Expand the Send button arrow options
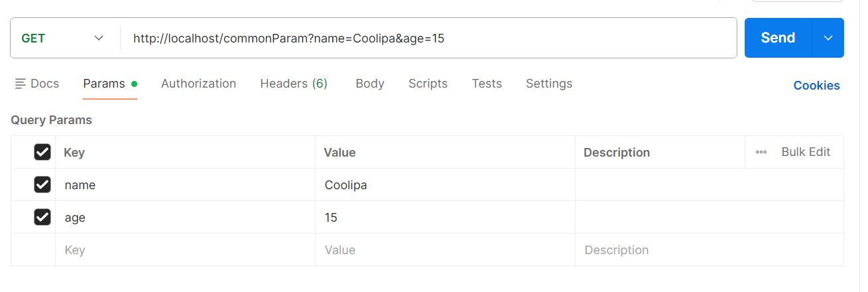868x292 pixels. click(828, 38)
